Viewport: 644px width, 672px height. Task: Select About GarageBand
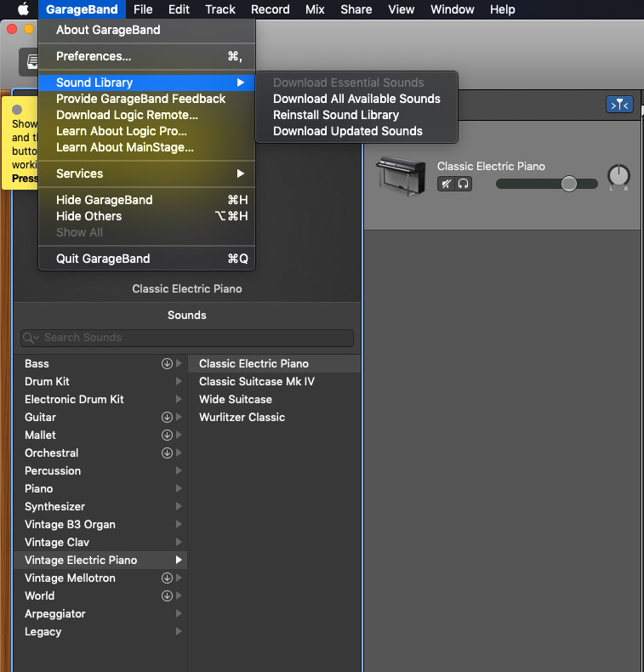146,30
